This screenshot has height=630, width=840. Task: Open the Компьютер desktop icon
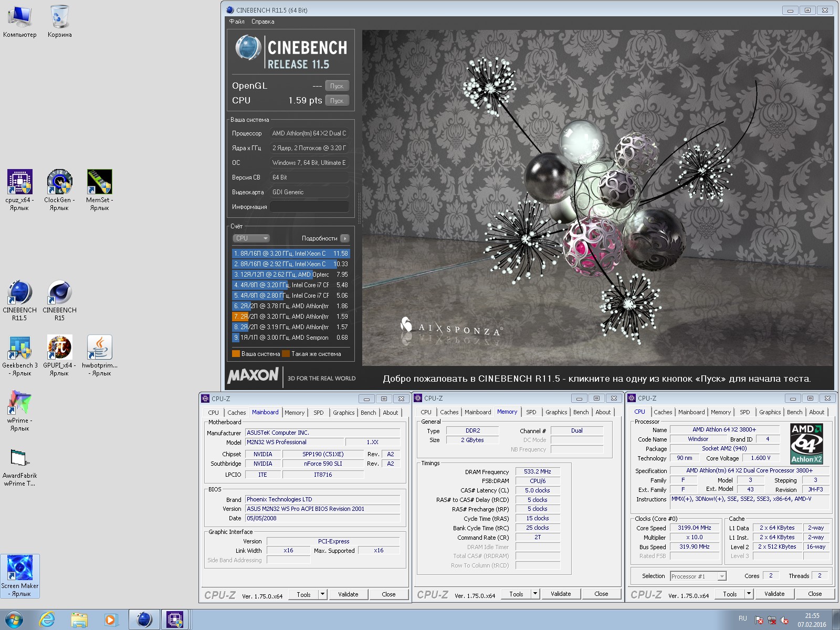point(19,21)
